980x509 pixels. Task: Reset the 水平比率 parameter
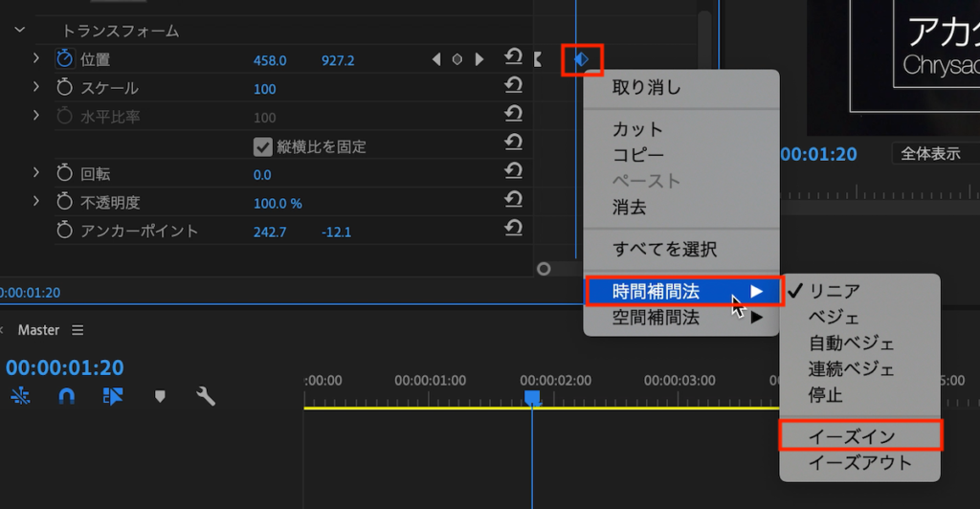point(513,114)
